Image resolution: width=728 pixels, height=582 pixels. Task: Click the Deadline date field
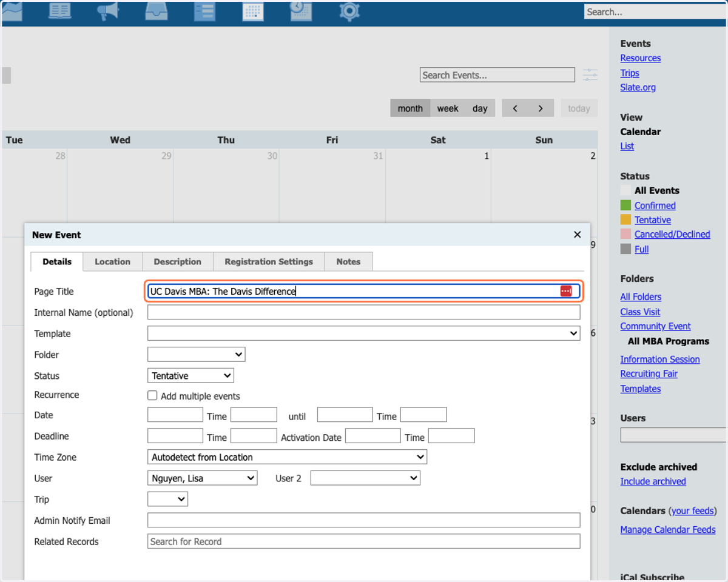pyautogui.click(x=175, y=436)
